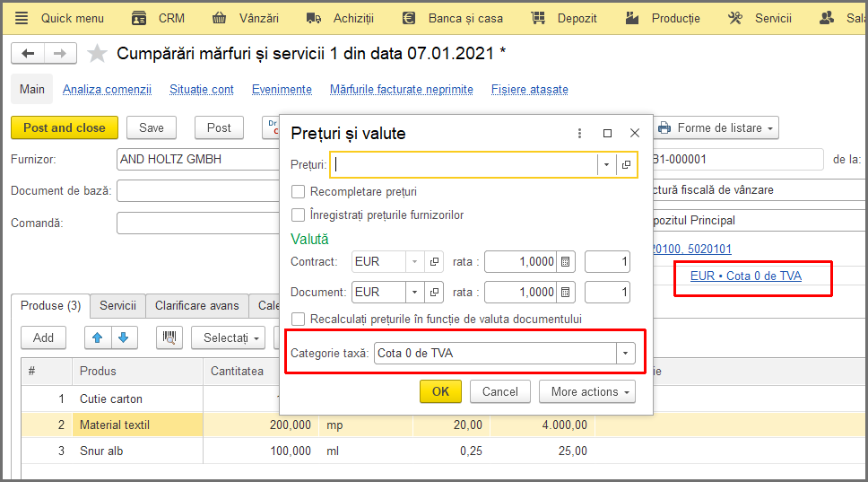Add document to favorites star icon
Screen dimensions: 868x482
[x=97, y=54]
